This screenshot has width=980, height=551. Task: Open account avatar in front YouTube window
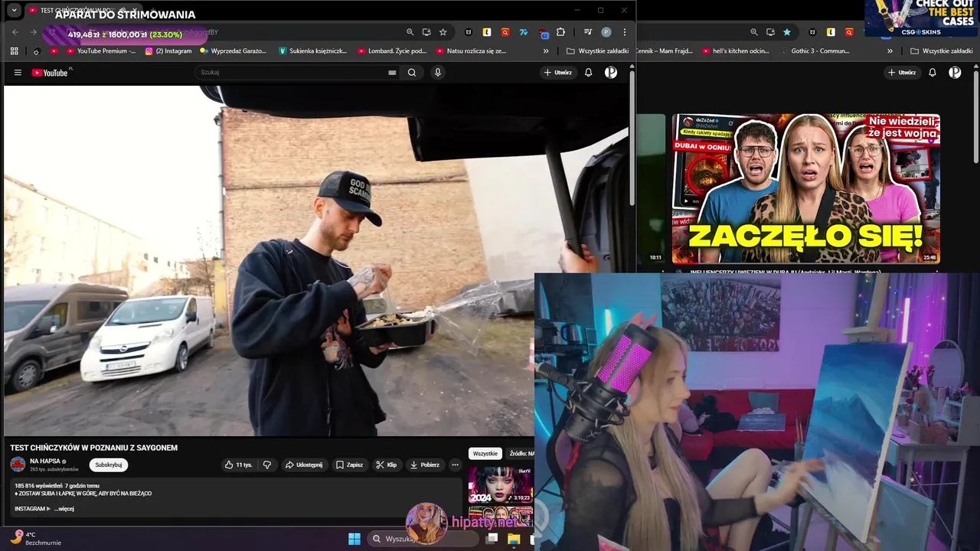(611, 73)
